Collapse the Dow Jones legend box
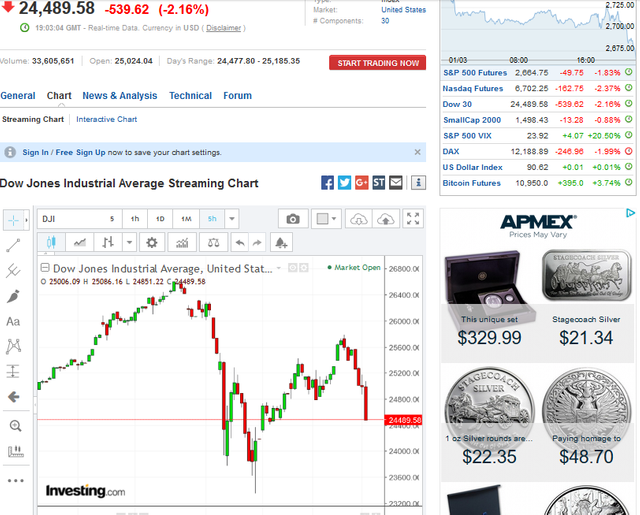This screenshot has width=640, height=515. (x=44, y=268)
